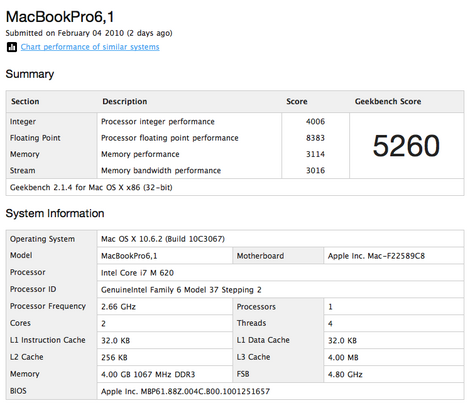Select the Floating Point score 8383
The width and height of the screenshot is (470, 408).
315,138
